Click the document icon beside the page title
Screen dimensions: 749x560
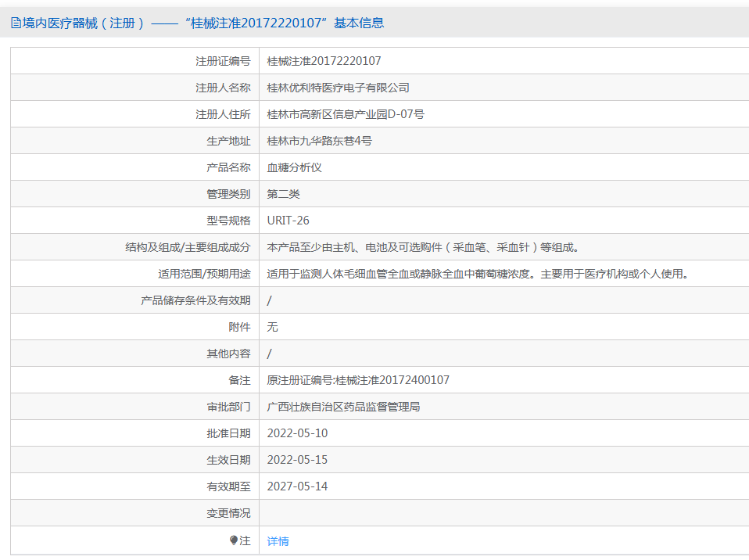(16, 23)
